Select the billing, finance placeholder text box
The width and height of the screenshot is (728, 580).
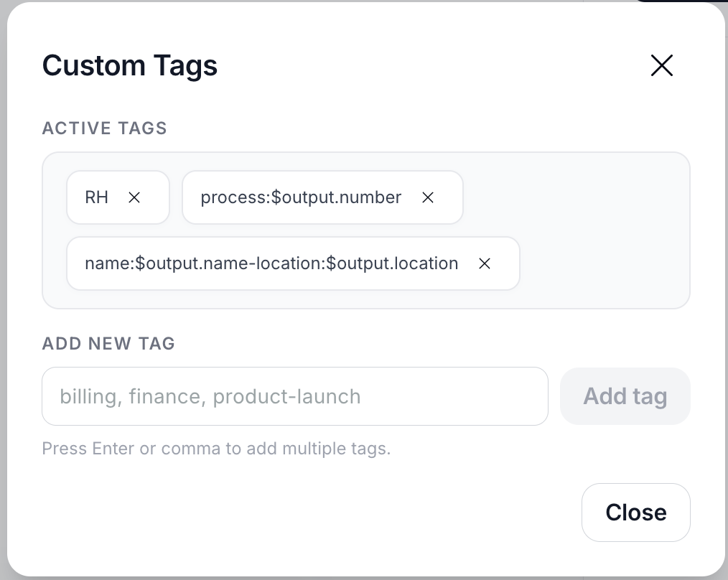click(294, 396)
